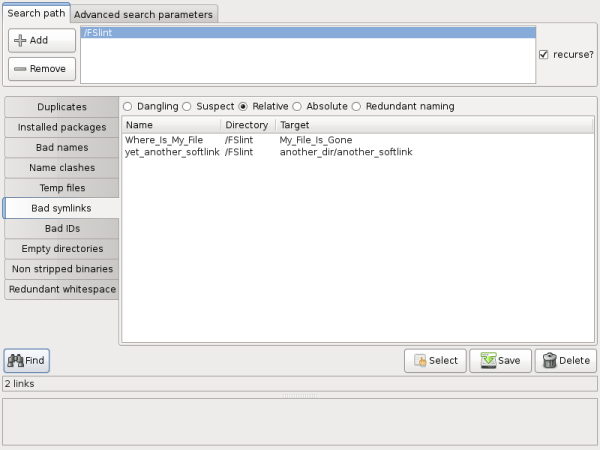600x450 pixels.
Task: Save the results list
Action: (x=500, y=361)
